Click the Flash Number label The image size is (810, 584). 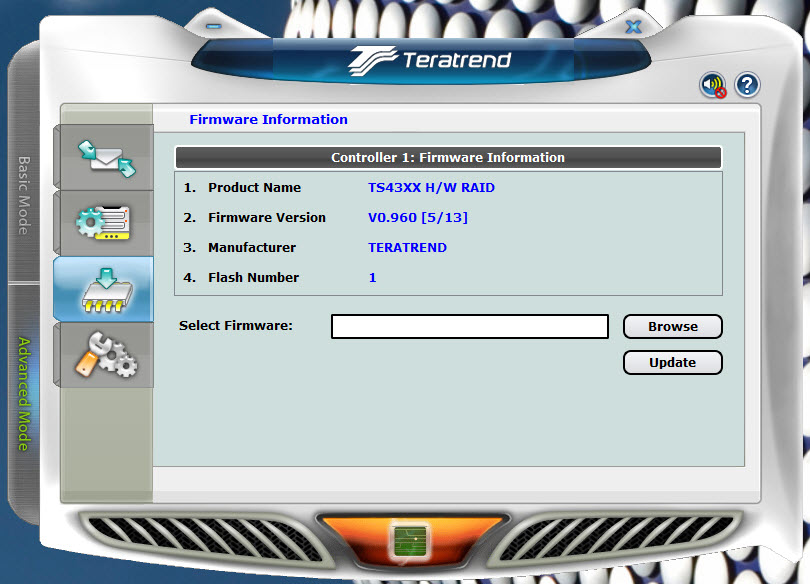[253, 277]
